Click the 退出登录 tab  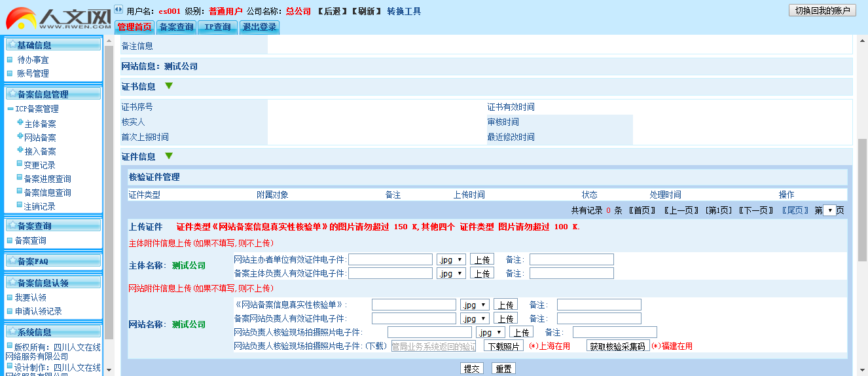260,28
